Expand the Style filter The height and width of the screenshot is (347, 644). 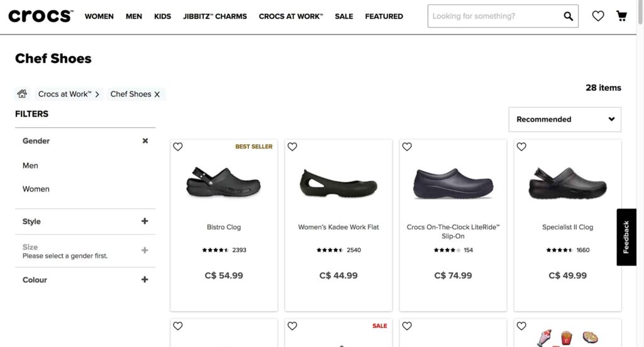[145, 221]
